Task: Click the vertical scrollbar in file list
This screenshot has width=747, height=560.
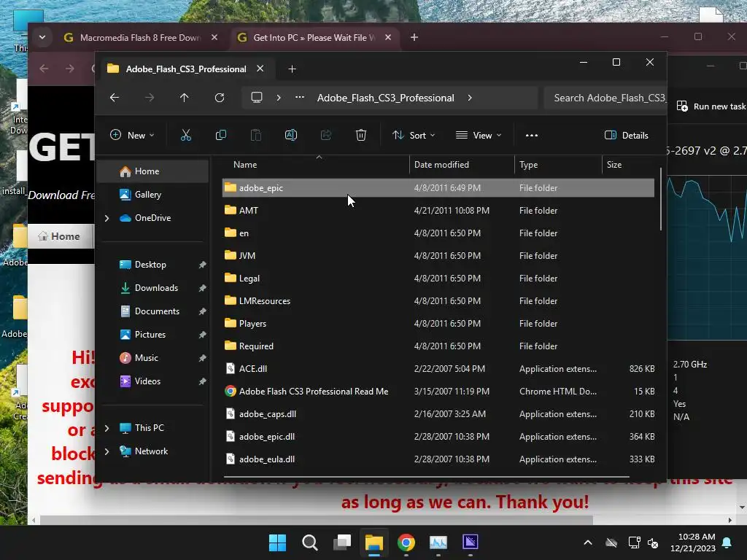Action: [x=661, y=199]
